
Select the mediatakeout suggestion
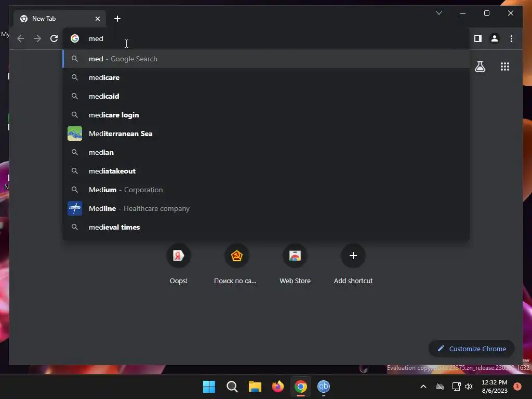tap(266, 171)
